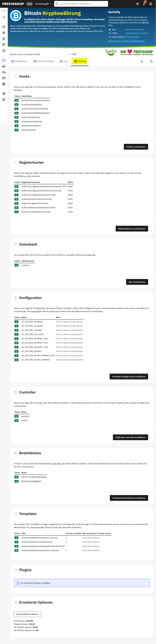Open the Schnellzugriff dropdown
This screenshot has height=644, width=156.
point(43,4)
